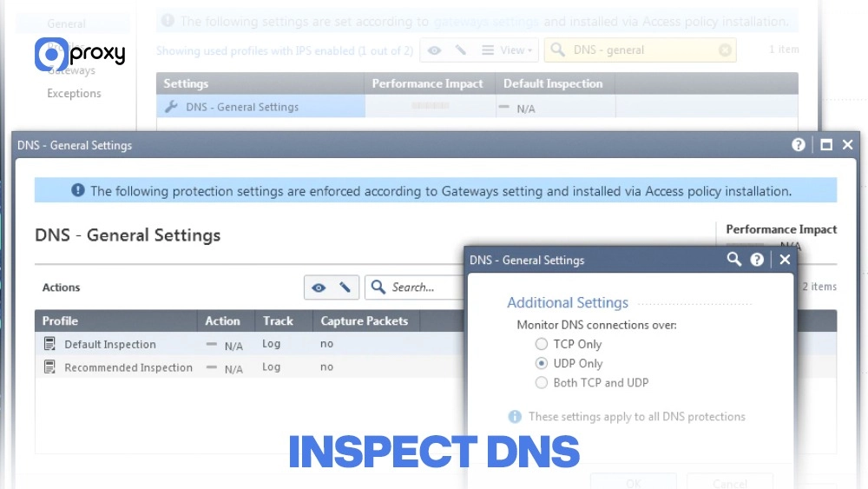This screenshot has width=868, height=489.
Task: Open help in Additional Settings dialog title bar
Action: [x=757, y=259]
